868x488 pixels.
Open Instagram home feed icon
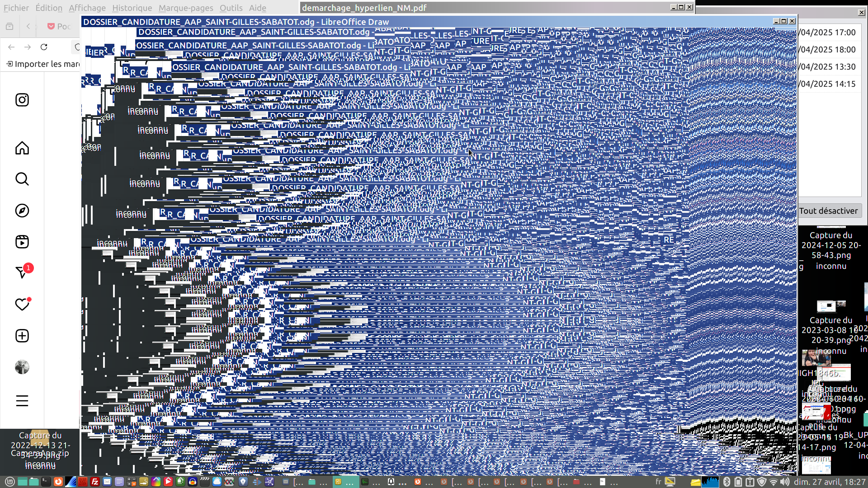click(22, 148)
